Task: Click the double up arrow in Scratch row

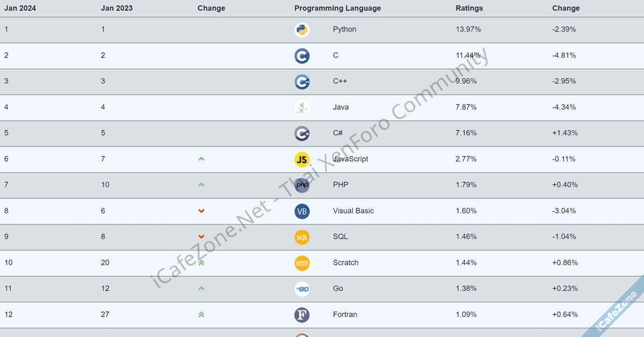Action: coord(201,263)
